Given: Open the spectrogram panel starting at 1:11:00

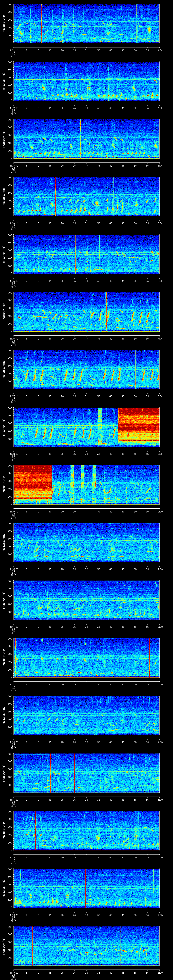Looking at the screenshot, I should (87, 600).
